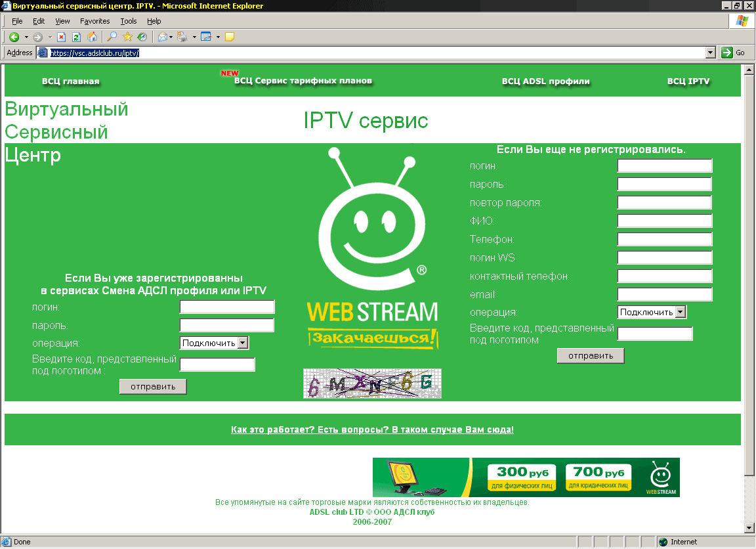Expand the dropdown arrow right of Print icon
Viewport: 756px width, 549px height.
point(194,37)
